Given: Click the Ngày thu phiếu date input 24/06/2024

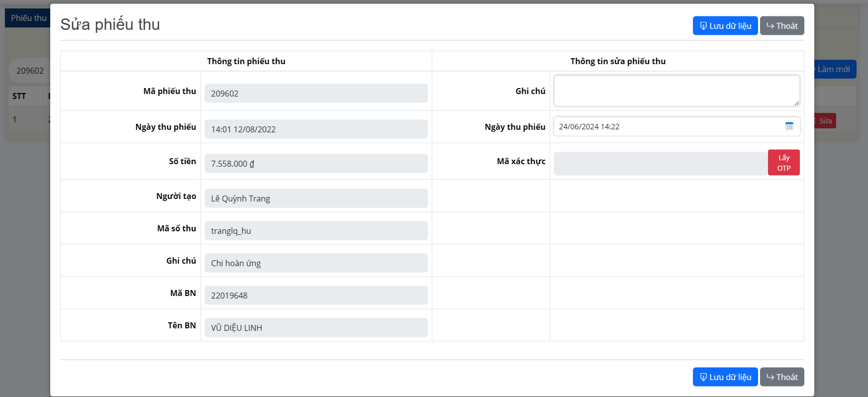Looking at the screenshot, I should pos(667,127).
